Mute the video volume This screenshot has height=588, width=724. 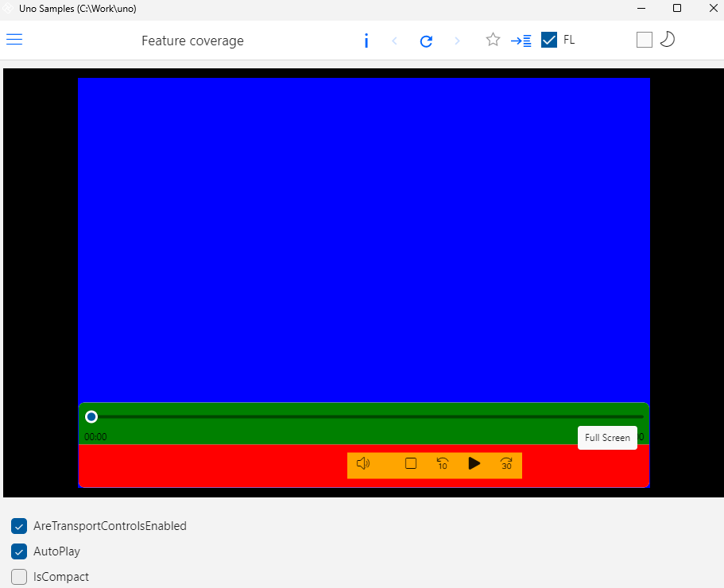(364, 464)
